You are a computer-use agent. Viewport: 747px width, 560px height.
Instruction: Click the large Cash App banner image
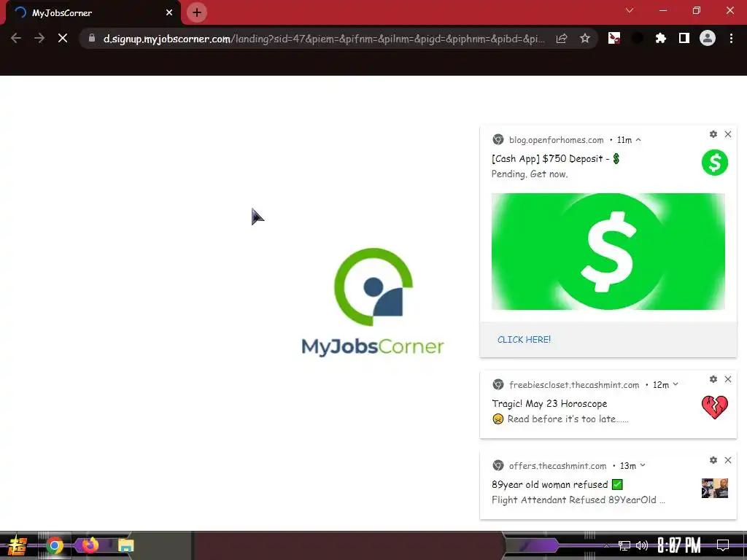point(608,252)
